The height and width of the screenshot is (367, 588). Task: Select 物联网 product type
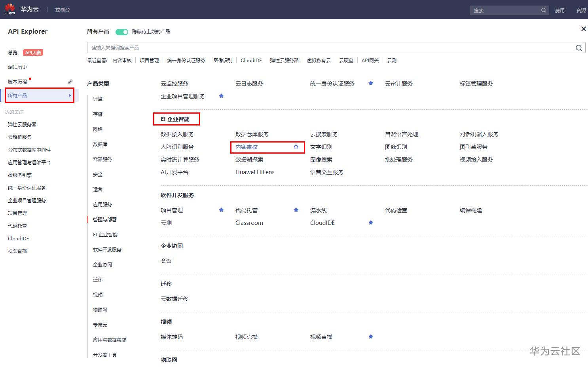100,310
